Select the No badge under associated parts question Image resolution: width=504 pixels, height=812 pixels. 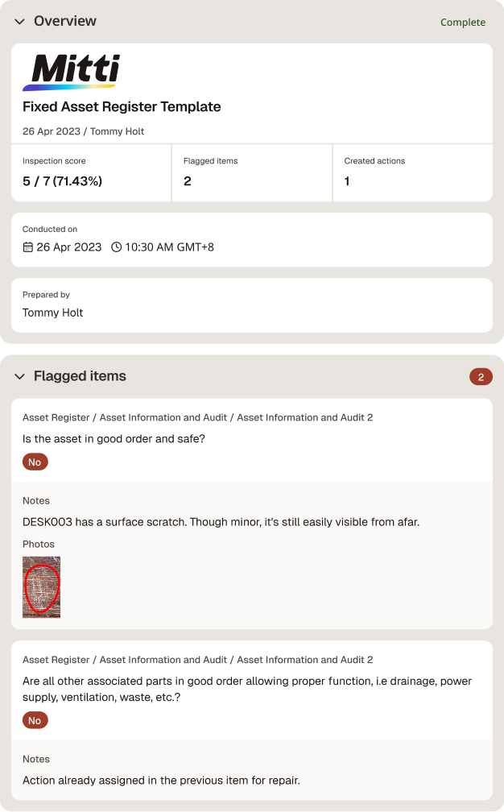pos(35,720)
